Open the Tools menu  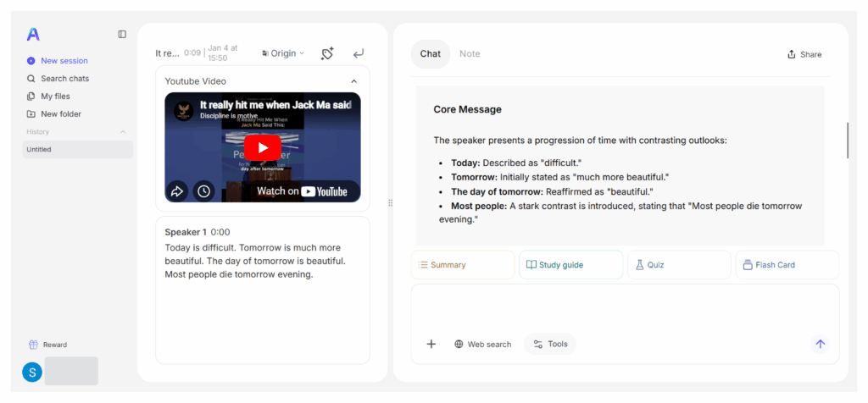[550, 344]
